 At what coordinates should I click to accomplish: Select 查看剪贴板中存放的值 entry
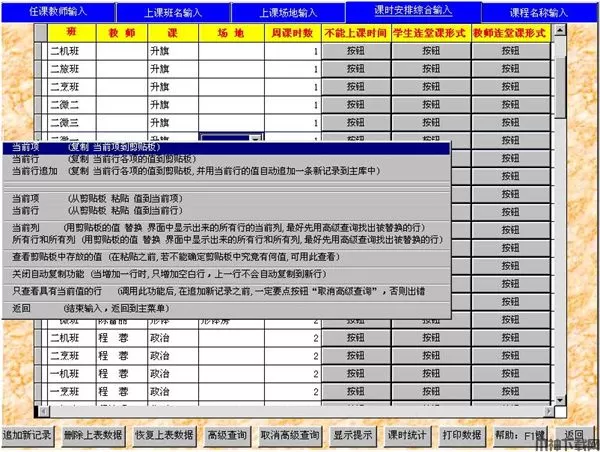tap(226, 257)
